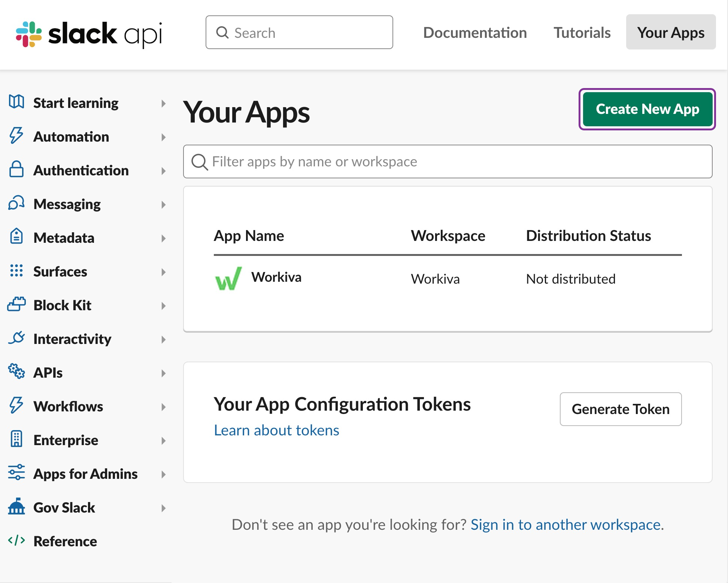Click the Workiva app logo
The image size is (728, 583).
228,278
